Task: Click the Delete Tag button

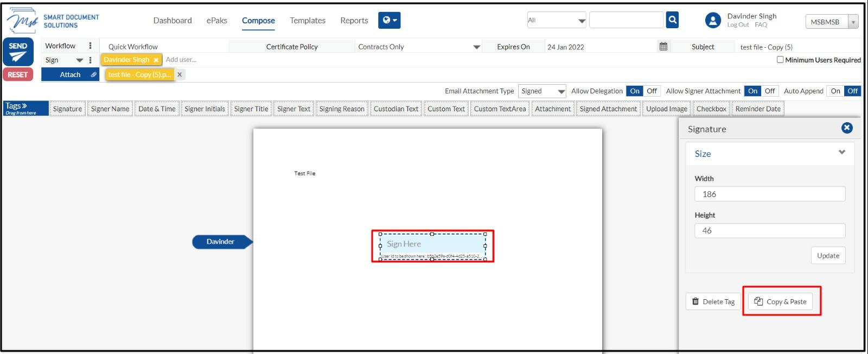Action: (x=713, y=301)
